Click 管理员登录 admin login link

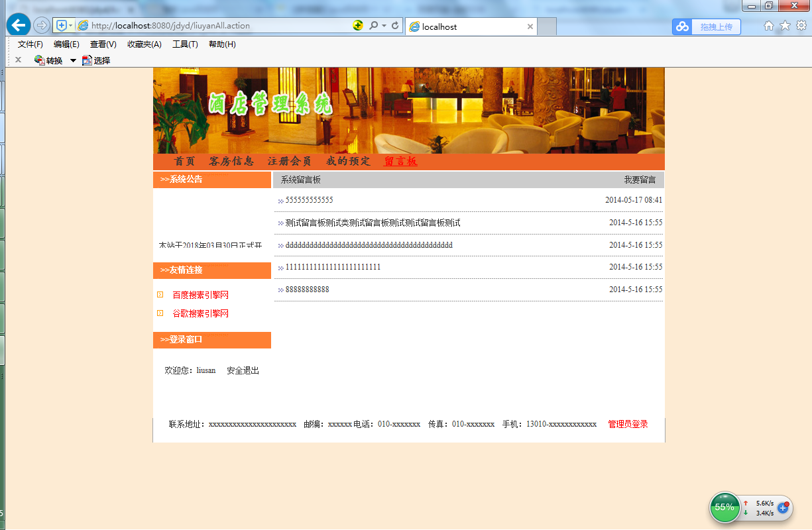[628, 425]
